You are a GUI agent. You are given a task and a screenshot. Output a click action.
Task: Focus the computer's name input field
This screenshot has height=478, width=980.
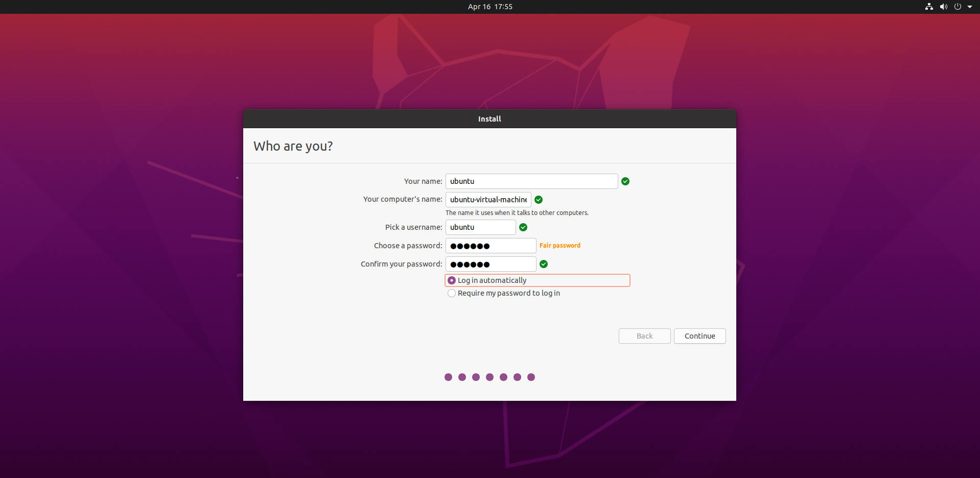[488, 200]
